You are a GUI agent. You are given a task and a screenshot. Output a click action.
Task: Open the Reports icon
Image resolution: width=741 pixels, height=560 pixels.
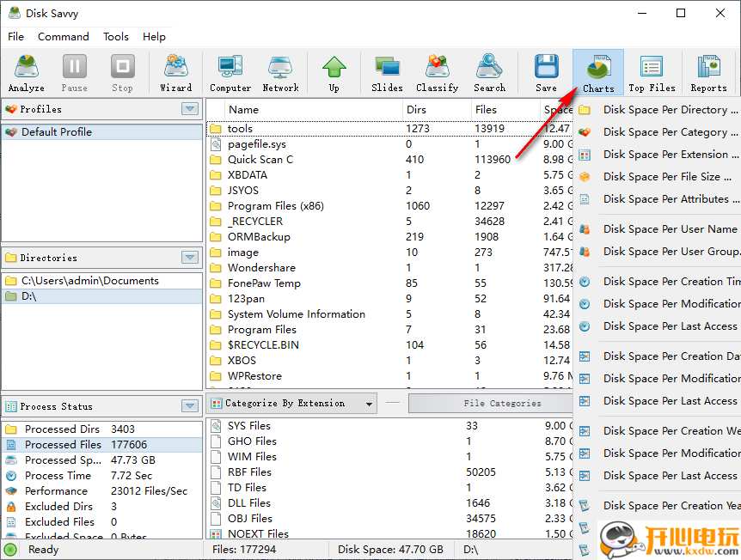(708, 73)
